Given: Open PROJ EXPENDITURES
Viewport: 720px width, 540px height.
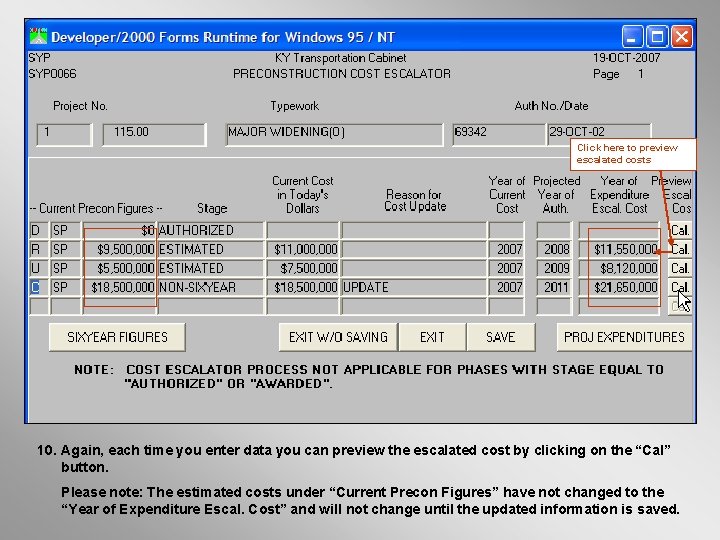Looking at the screenshot, I should pyautogui.click(x=624, y=338).
